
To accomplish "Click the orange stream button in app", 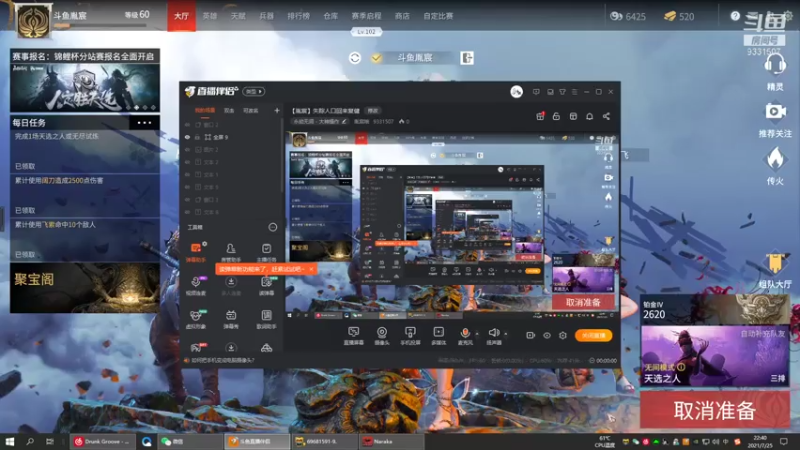I will tap(593, 335).
